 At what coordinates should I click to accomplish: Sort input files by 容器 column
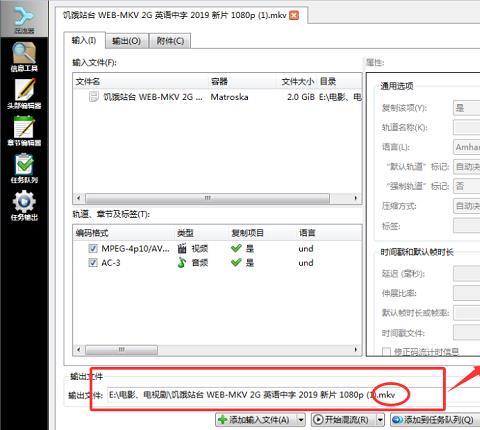[242, 81]
